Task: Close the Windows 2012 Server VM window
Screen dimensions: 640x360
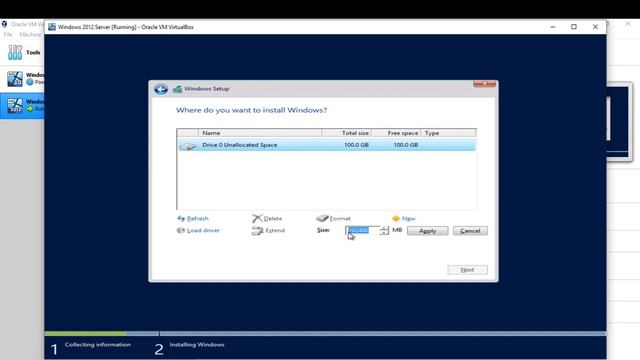Action: pos(595,27)
